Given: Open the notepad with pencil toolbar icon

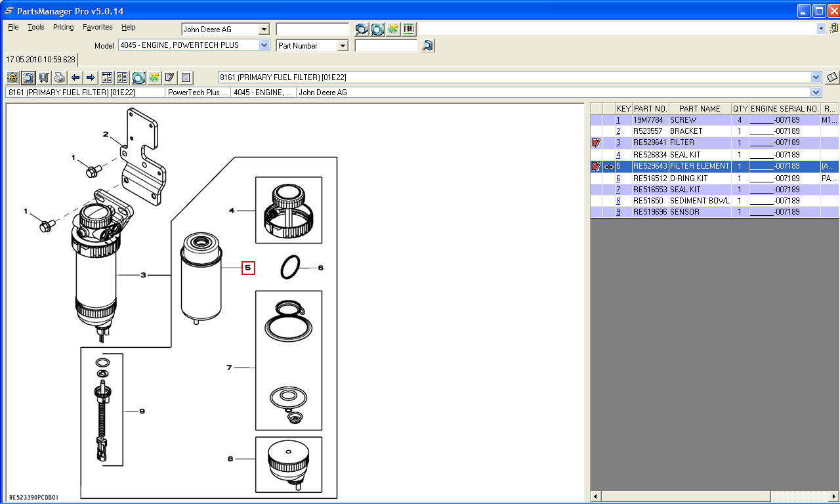Looking at the screenshot, I should click(x=170, y=77).
